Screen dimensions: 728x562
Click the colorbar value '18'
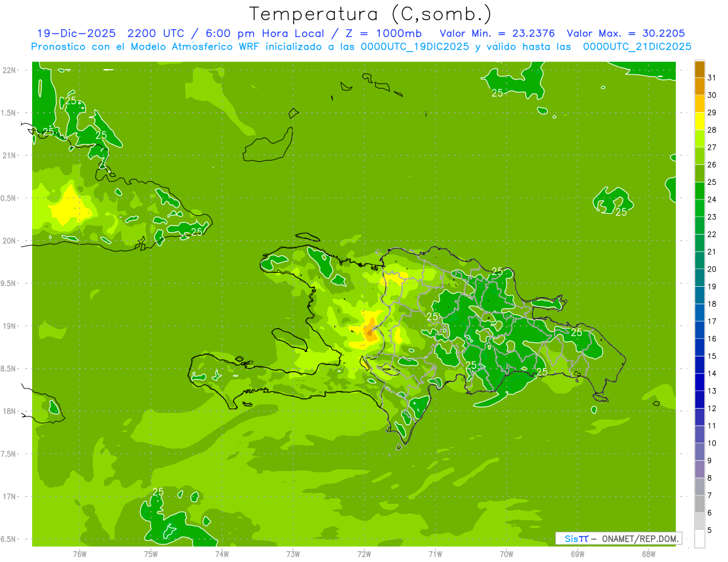pyautogui.click(x=712, y=304)
